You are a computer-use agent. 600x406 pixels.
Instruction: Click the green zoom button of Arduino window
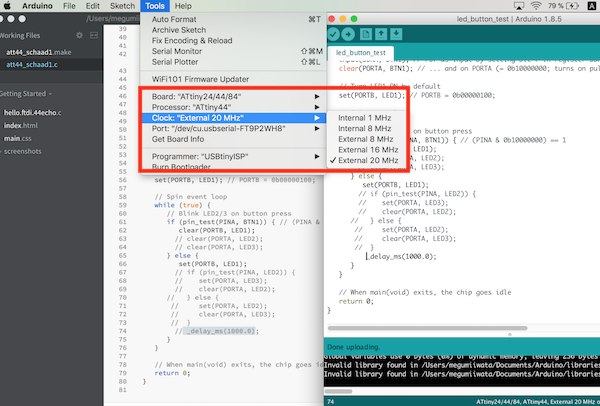354,19
